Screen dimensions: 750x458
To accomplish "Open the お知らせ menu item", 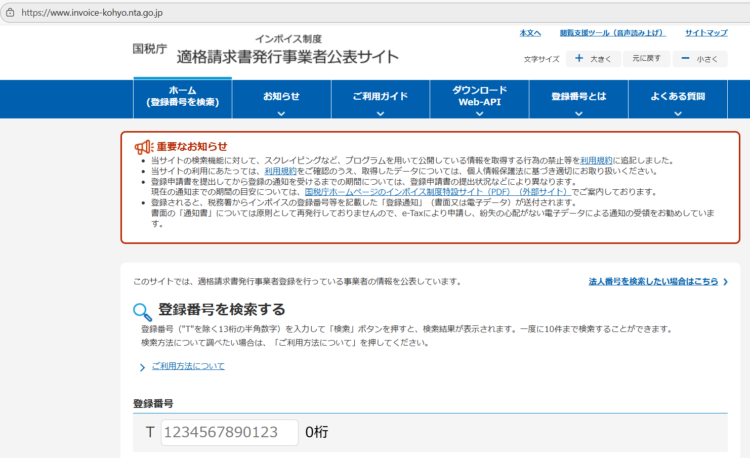I will pos(281,98).
